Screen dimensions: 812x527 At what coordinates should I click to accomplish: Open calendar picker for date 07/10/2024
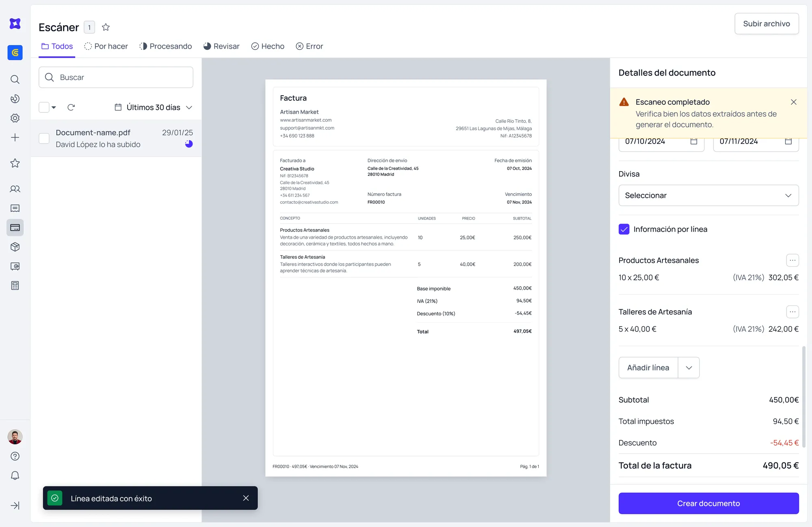(694, 141)
